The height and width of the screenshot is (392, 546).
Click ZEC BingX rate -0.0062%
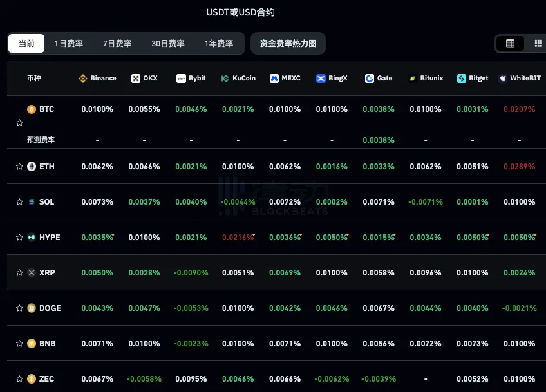(x=332, y=378)
